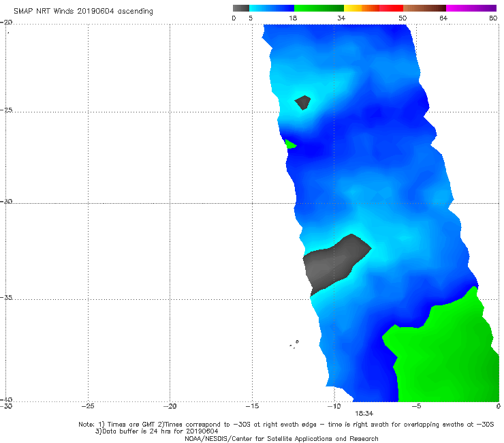
Task: Click longitude label -25 on bottom axis
Action: pos(88,406)
